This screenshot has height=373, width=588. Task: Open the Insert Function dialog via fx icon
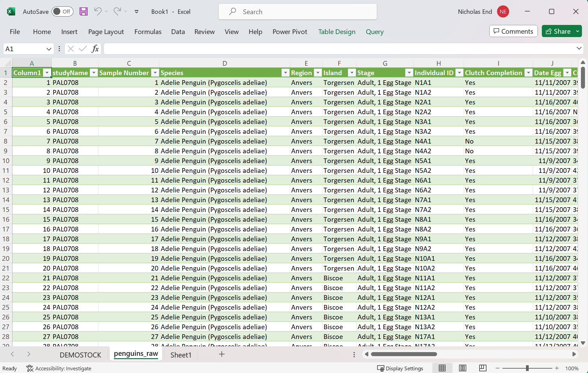(95, 49)
